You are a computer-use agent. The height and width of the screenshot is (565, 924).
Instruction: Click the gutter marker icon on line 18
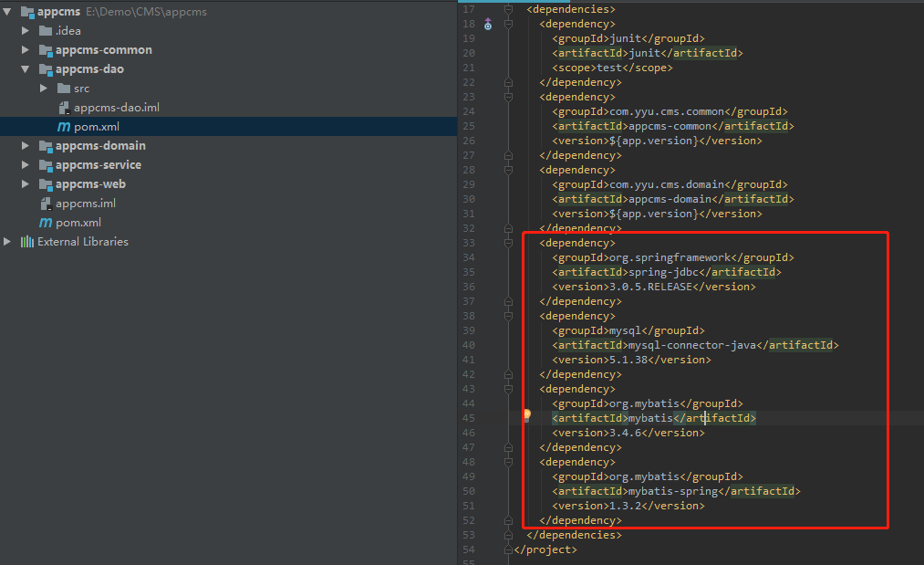(x=488, y=24)
